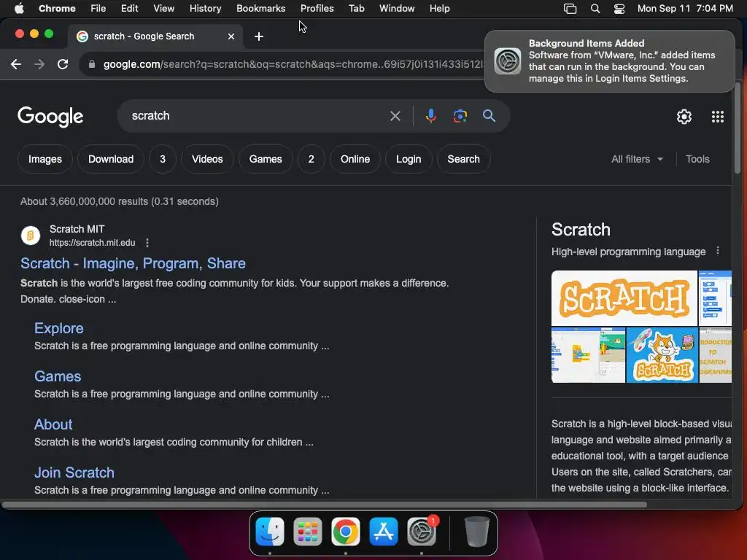
Task: Open the Window menu
Action: (x=397, y=8)
